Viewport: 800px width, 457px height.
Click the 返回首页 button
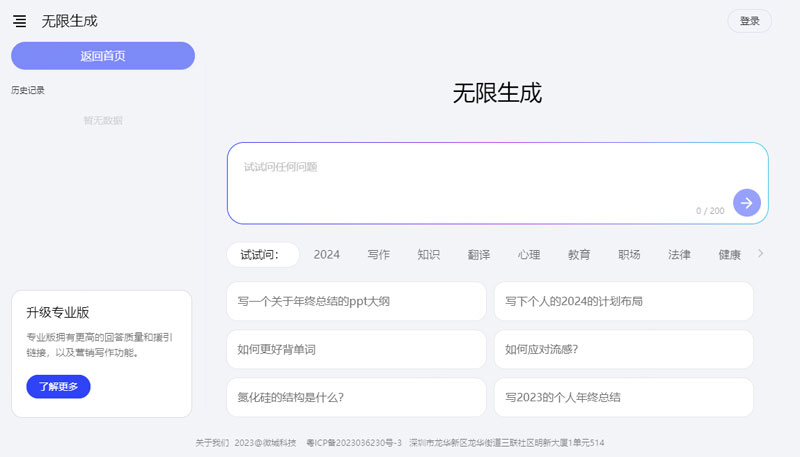[x=103, y=56]
